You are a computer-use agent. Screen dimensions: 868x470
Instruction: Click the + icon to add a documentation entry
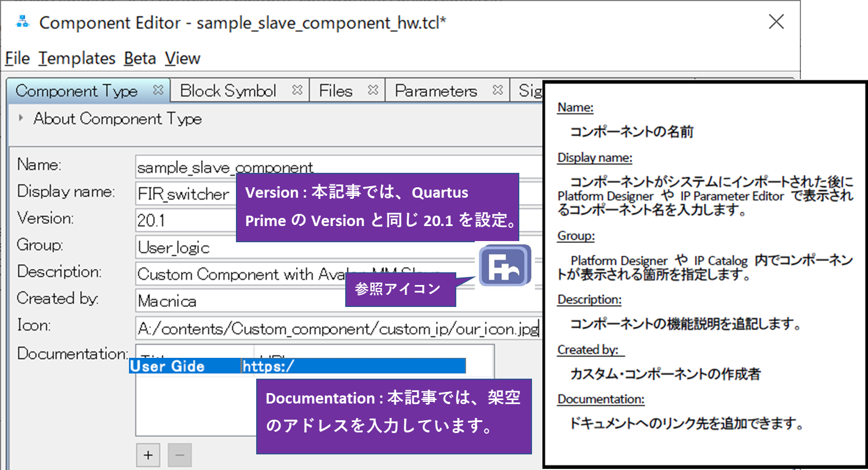click(148, 455)
